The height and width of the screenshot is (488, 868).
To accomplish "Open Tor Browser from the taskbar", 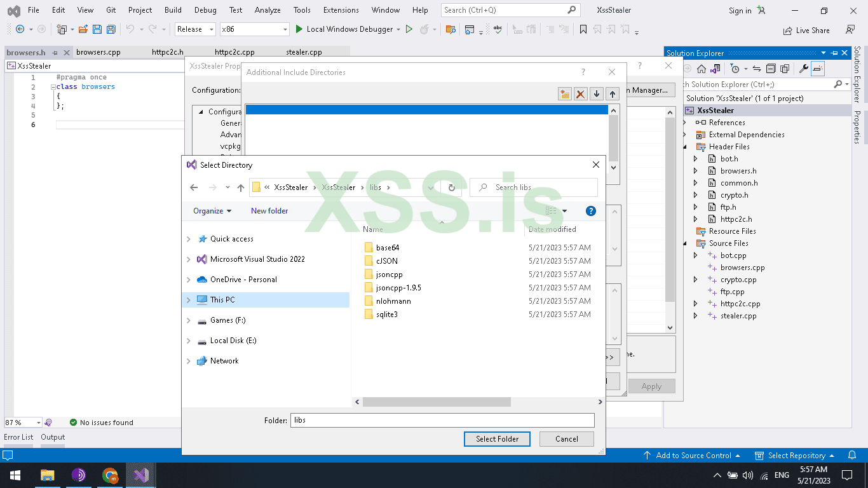I will [x=79, y=475].
